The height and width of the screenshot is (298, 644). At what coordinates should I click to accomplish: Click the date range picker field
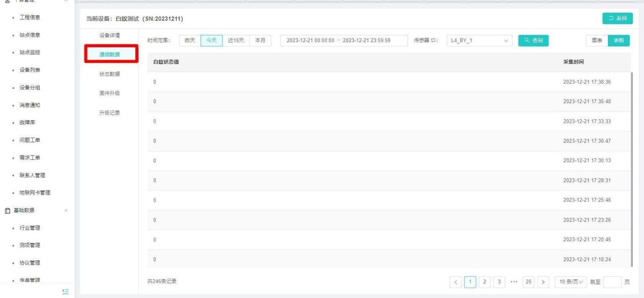[x=344, y=41]
